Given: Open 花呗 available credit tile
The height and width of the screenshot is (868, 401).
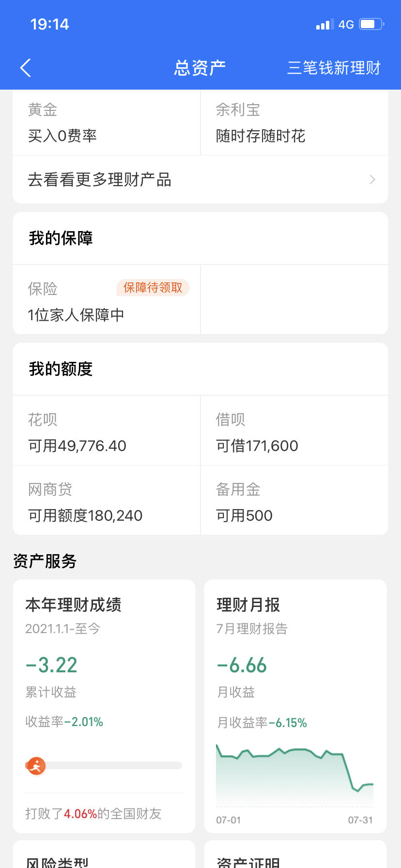Looking at the screenshot, I should click(107, 431).
